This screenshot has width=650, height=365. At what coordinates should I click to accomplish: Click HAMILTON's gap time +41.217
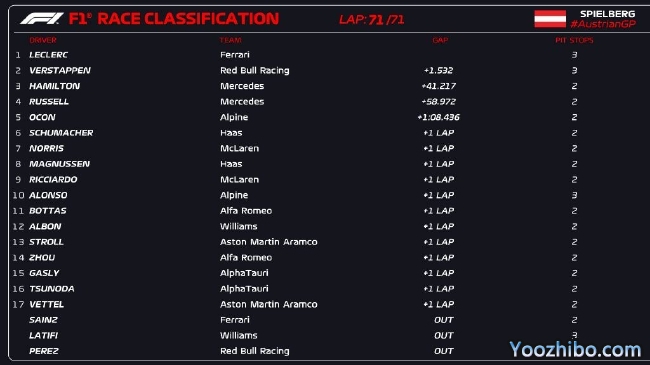coord(439,86)
